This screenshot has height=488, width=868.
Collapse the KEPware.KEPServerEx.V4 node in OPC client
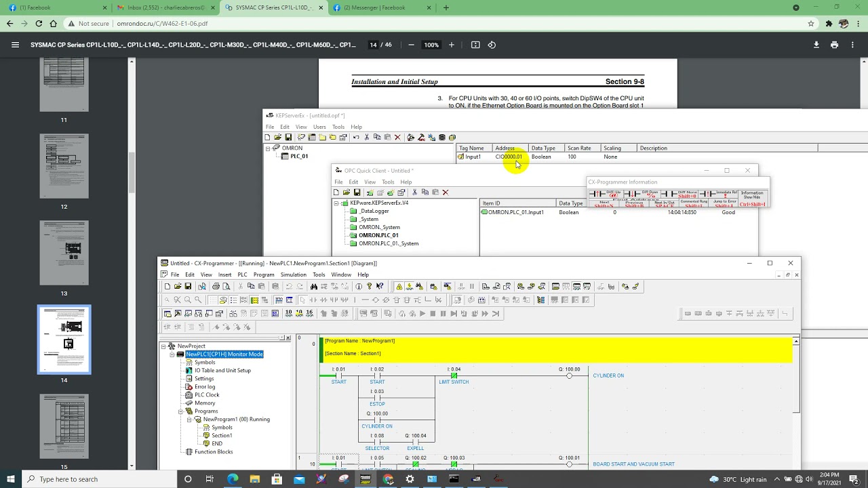[x=336, y=203]
